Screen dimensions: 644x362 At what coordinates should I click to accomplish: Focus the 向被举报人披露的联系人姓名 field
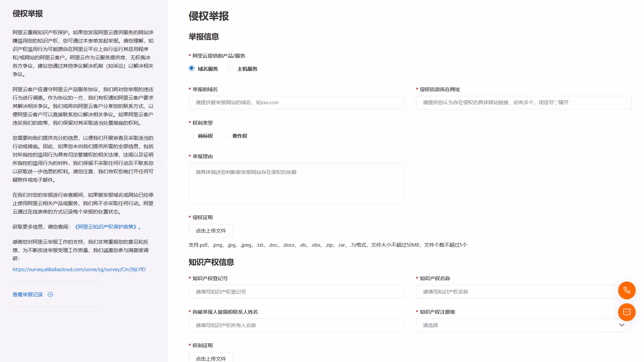tap(296, 325)
